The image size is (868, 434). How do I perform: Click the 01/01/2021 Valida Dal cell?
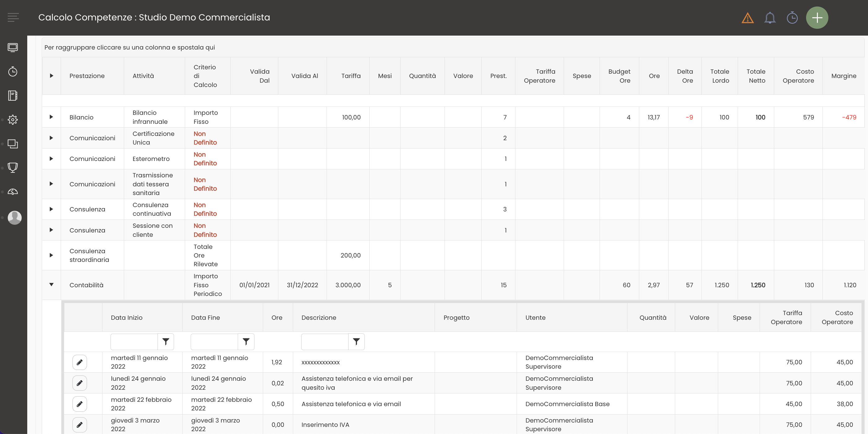click(254, 285)
